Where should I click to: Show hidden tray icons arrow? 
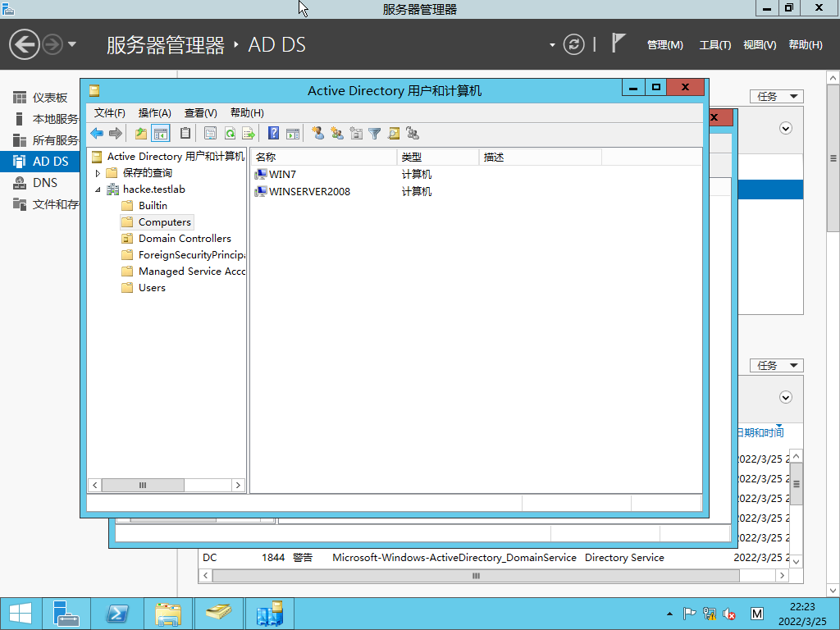pos(669,614)
